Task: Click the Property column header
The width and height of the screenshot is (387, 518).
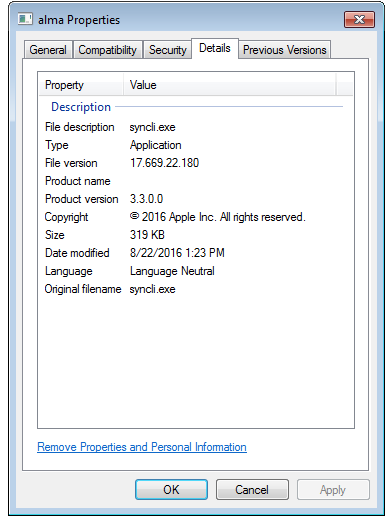Action: tap(81, 85)
